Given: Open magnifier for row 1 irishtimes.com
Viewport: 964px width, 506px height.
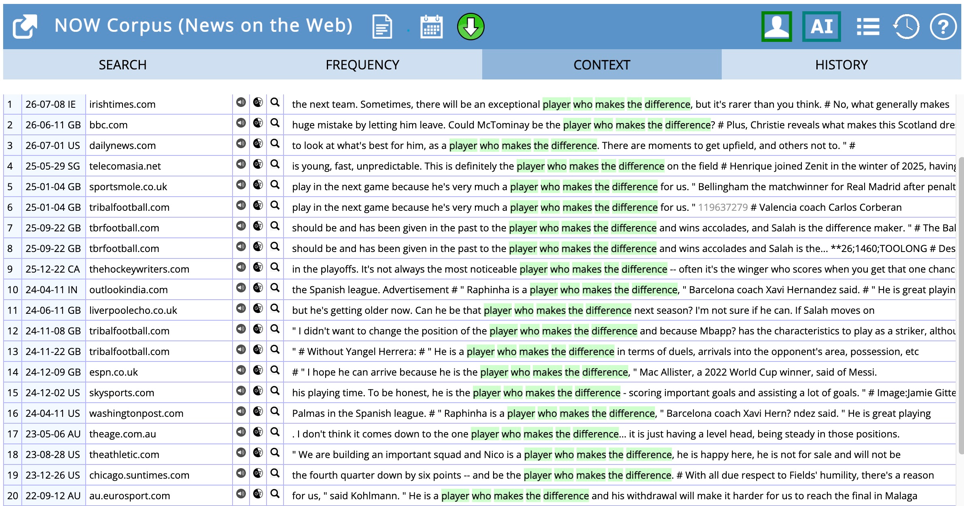Looking at the screenshot, I should (x=275, y=103).
